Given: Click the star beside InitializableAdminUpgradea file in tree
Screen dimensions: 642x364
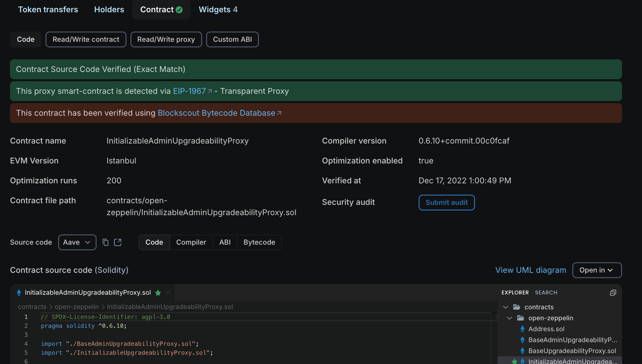Looking at the screenshot, I should 515,361.
